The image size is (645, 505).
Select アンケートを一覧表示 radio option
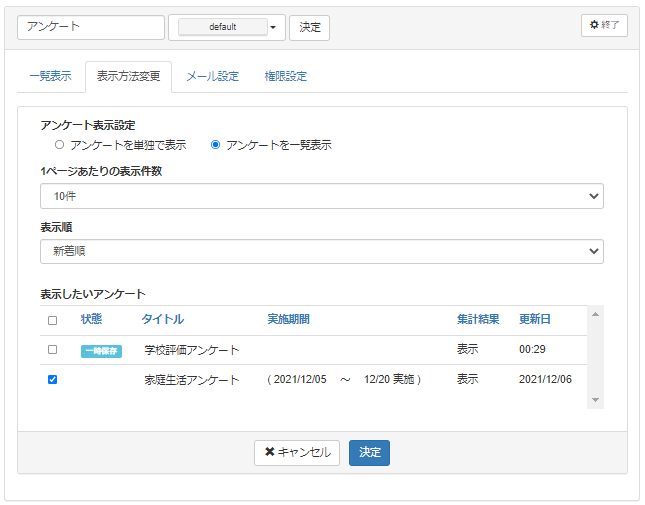215,145
